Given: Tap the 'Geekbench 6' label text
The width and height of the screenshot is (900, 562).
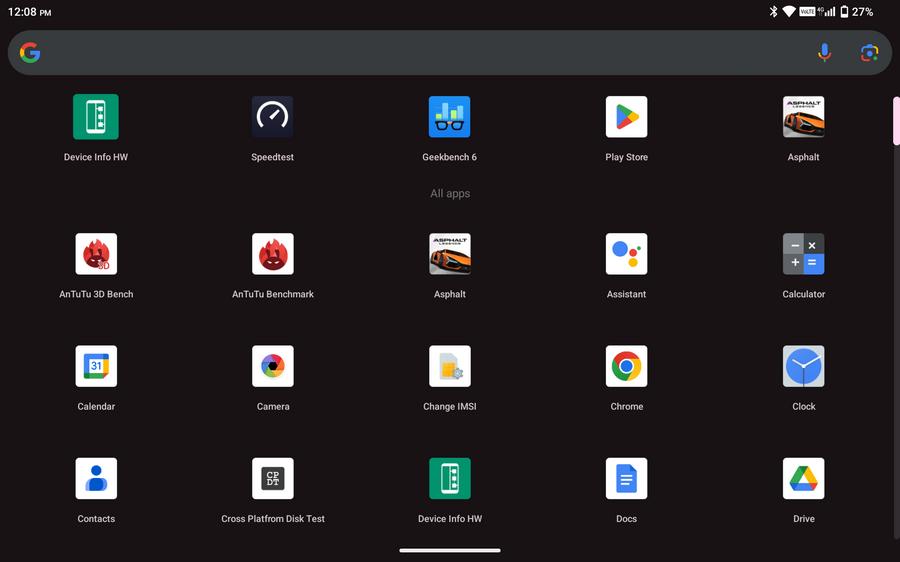Looking at the screenshot, I should coord(449,157).
